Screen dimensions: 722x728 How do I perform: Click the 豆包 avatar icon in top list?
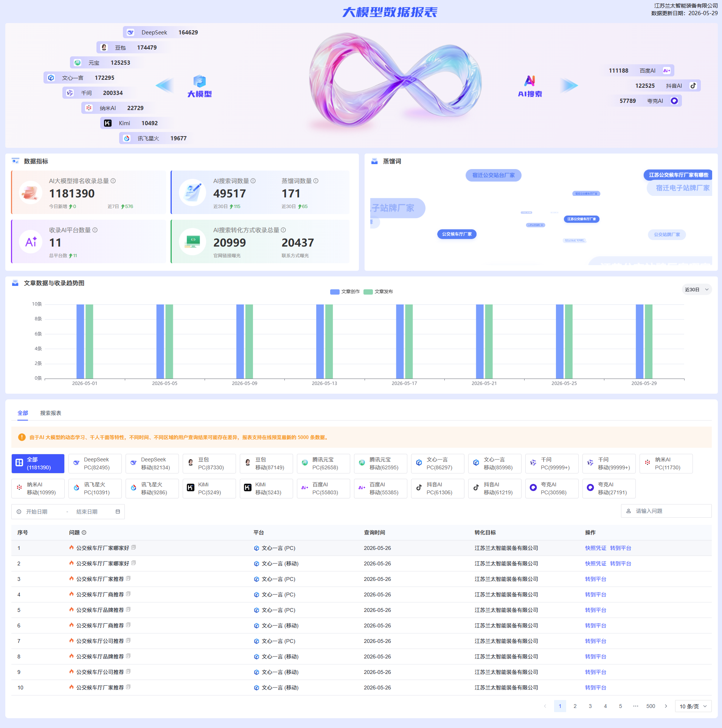[104, 48]
